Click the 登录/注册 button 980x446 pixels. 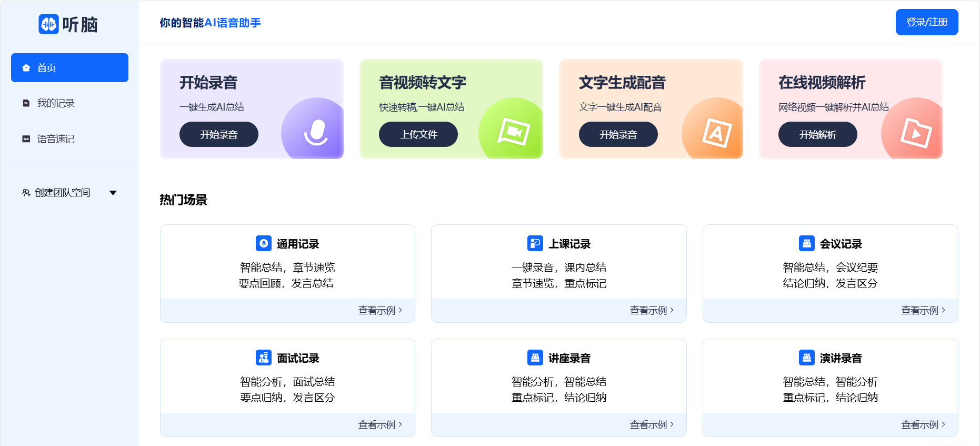(x=927, y=22)
